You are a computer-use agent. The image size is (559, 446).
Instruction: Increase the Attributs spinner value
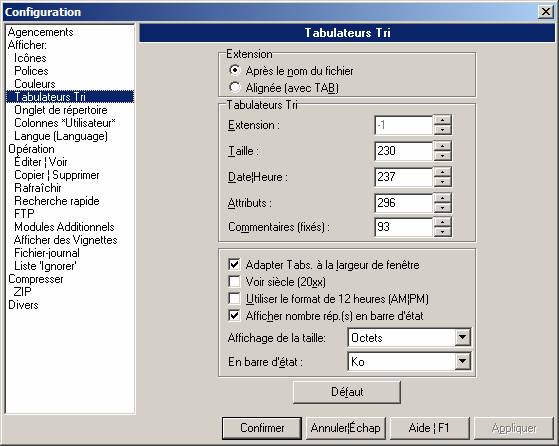coord(442,198)
